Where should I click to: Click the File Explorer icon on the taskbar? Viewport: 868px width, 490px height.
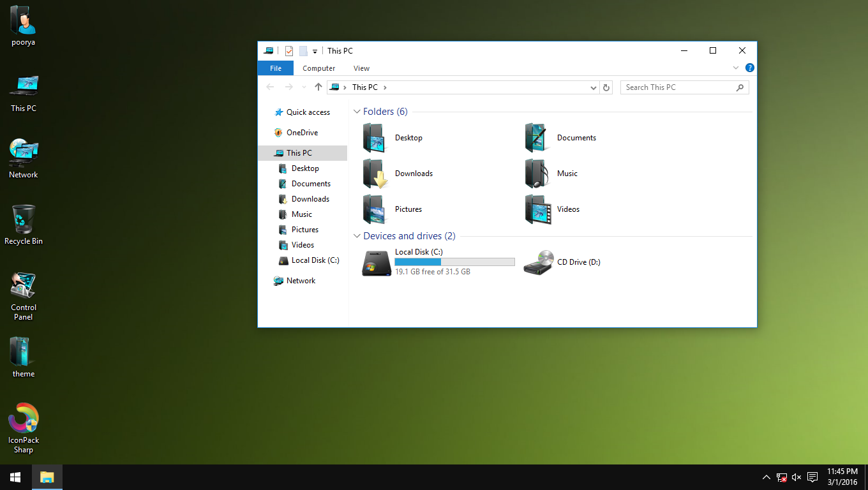point(47,477)
